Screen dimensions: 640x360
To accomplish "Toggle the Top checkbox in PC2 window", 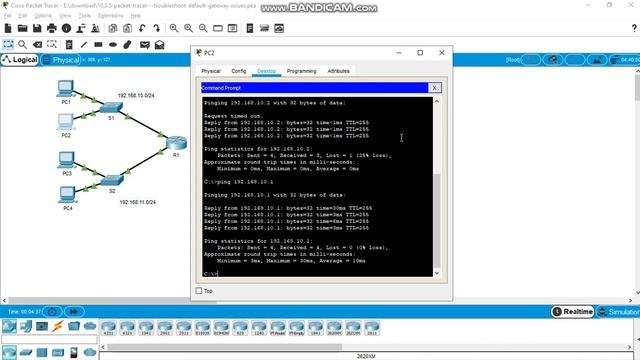I will pyautogui.click(x=199, y=291).
